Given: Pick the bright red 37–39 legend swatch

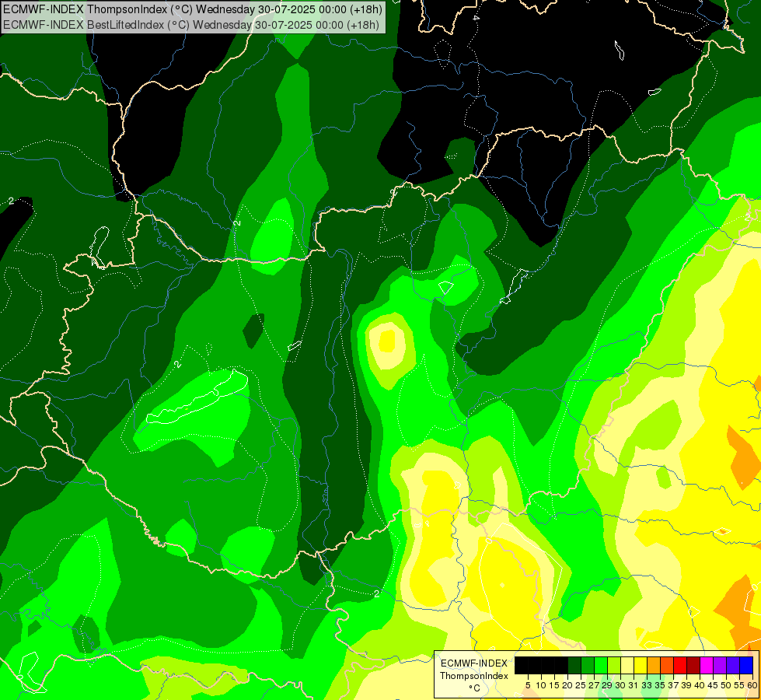Looking at the screenshot, I should point(680,665).
